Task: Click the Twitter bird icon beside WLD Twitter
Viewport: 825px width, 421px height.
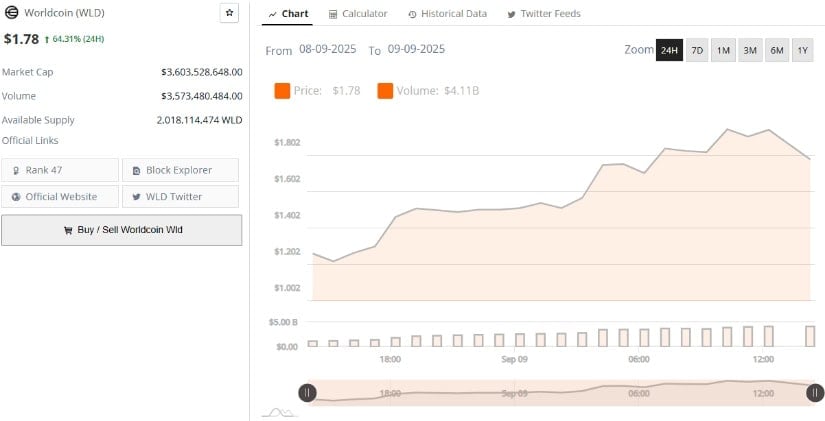Action: tap(137, 197)
